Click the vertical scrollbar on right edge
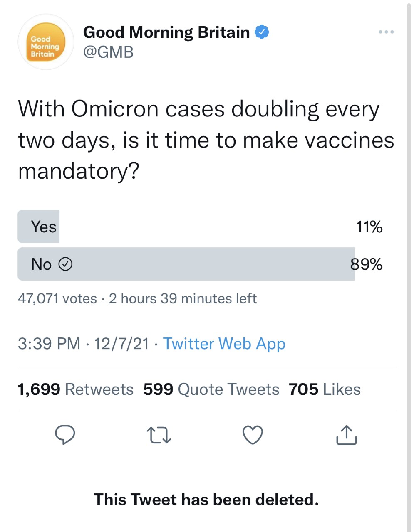This screenshot has width=414, height=532. point(409,266)
